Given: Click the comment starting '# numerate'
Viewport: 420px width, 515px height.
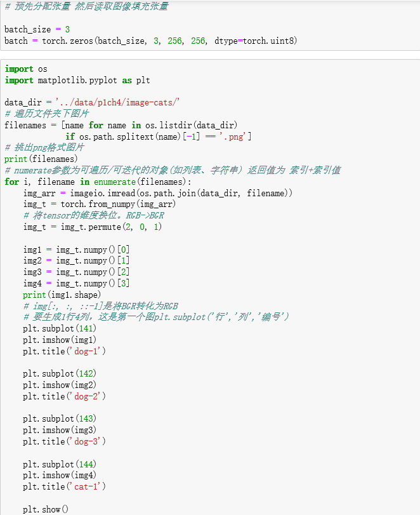Looking at the screenshot, I should (173, 170).
